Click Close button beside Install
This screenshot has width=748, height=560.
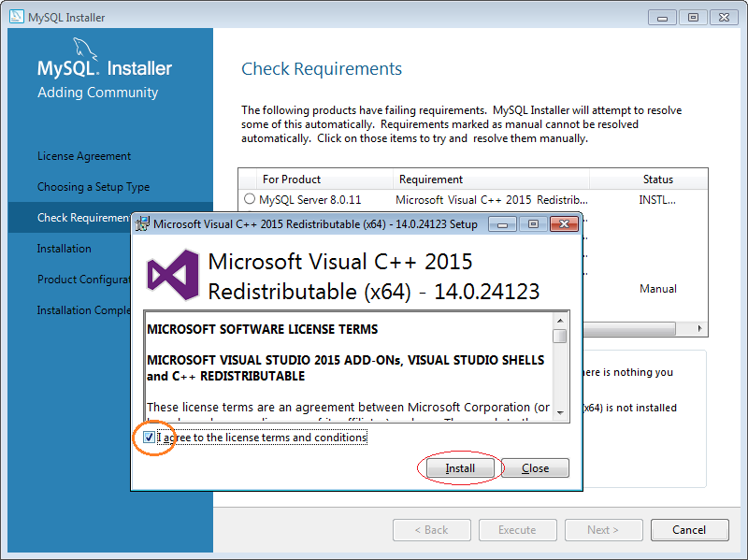tap(535, 468)
